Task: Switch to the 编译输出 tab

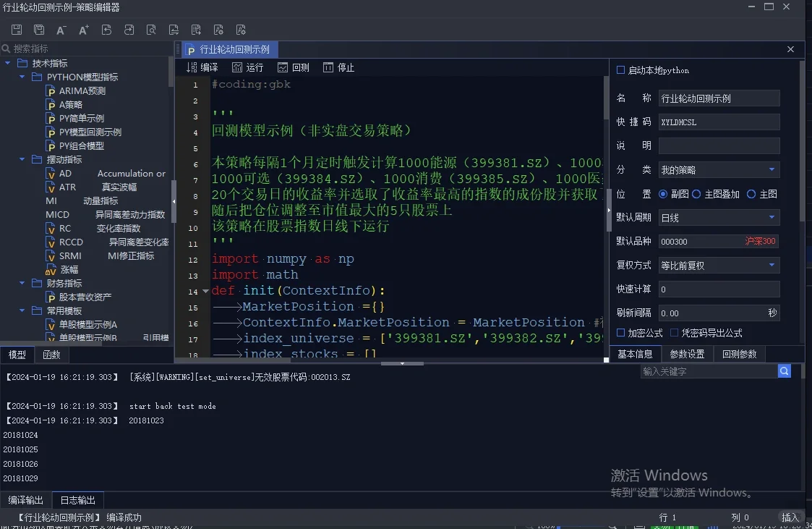Action: point(26,500)
